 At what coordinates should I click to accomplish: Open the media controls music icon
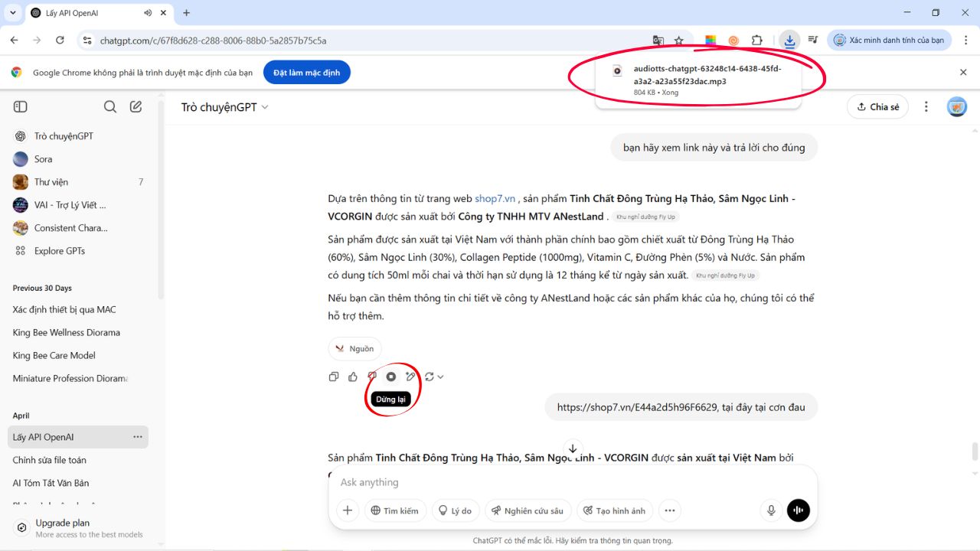coord(813,41)
